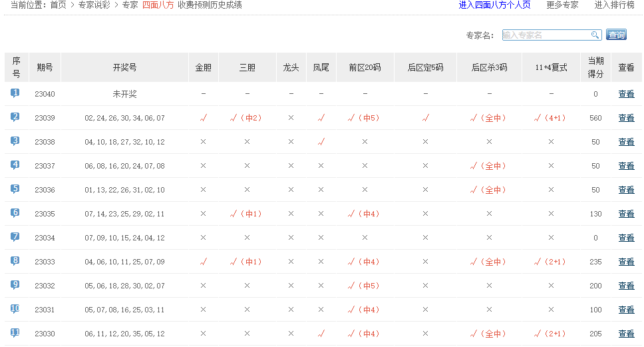Click the rank 2 badge icon
Screen dimensions: 644x347
(15, 117)
